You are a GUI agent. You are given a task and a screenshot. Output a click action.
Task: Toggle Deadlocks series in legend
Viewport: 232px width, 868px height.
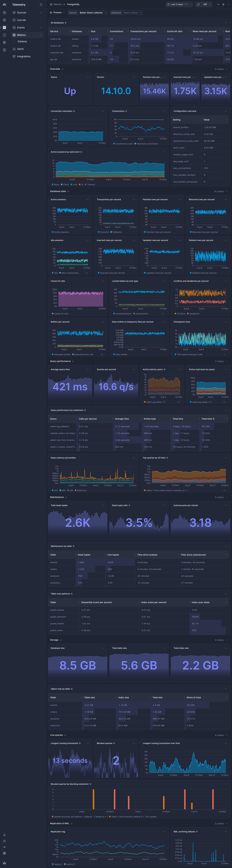193,314
